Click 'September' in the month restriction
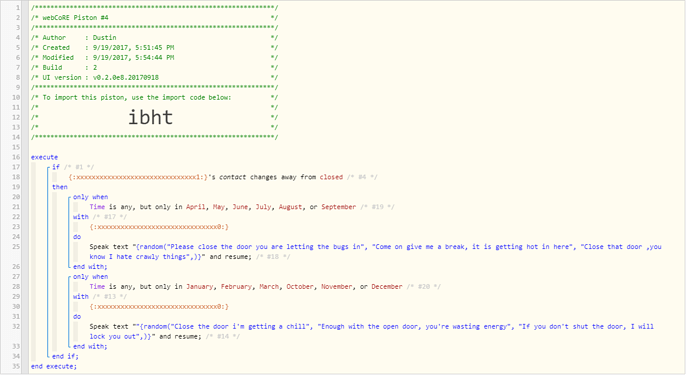Viewport: 690px width, 378px height. click(338, 207)
